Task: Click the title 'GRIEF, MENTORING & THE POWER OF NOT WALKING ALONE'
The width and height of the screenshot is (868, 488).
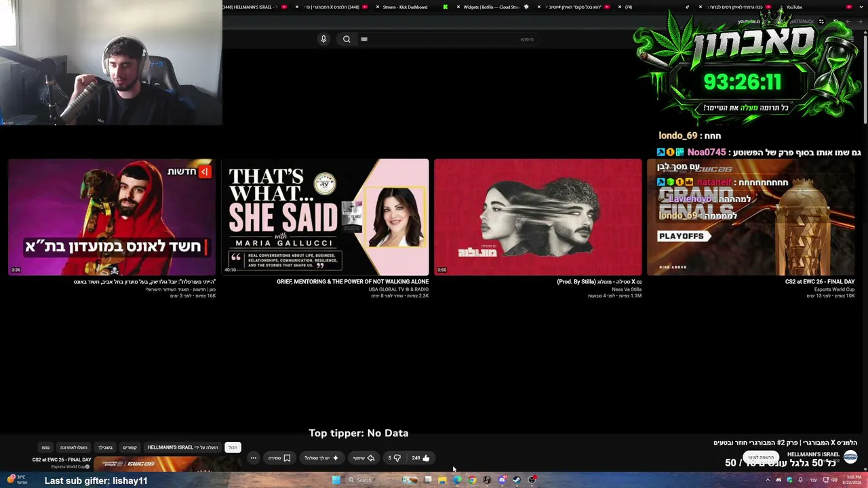Action: [x=353, y=282]
